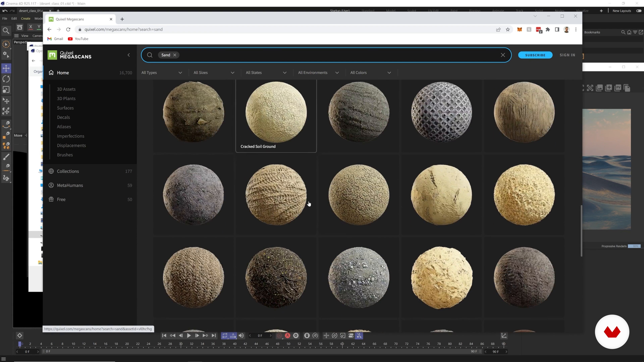
Task: Collapse the Megascans sidebar with the chevron
Action: click(x=129, y=55)
